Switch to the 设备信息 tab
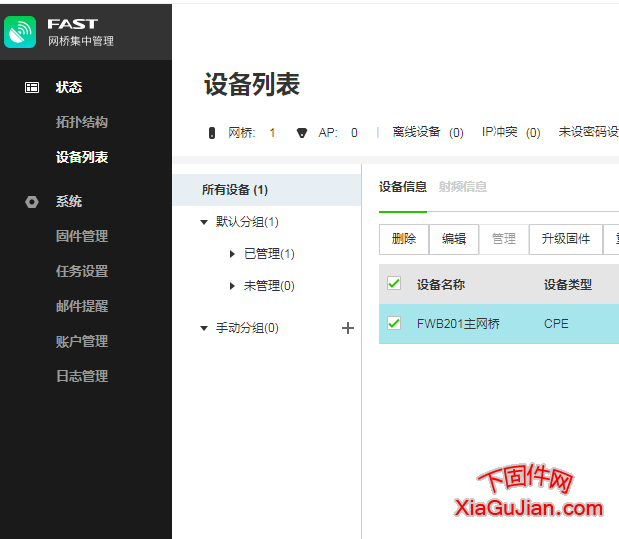 (x=403, y=186)
